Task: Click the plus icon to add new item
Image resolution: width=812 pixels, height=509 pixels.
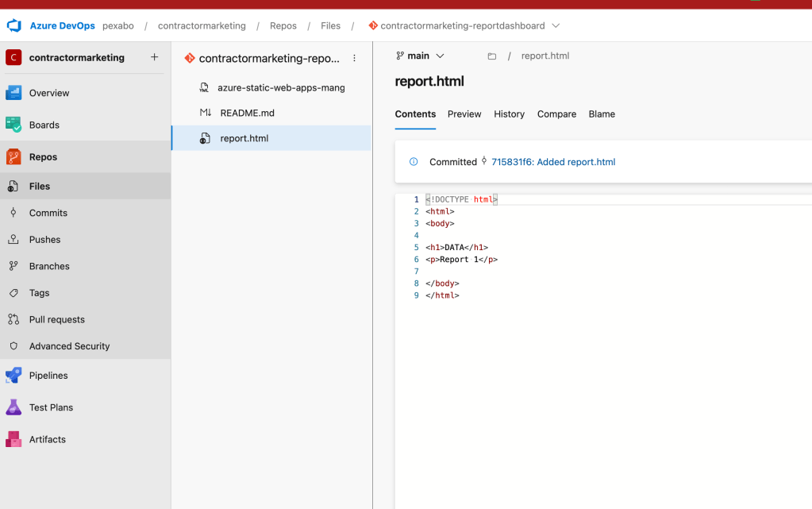Action: pyautogui.click(x=154, y=57)
